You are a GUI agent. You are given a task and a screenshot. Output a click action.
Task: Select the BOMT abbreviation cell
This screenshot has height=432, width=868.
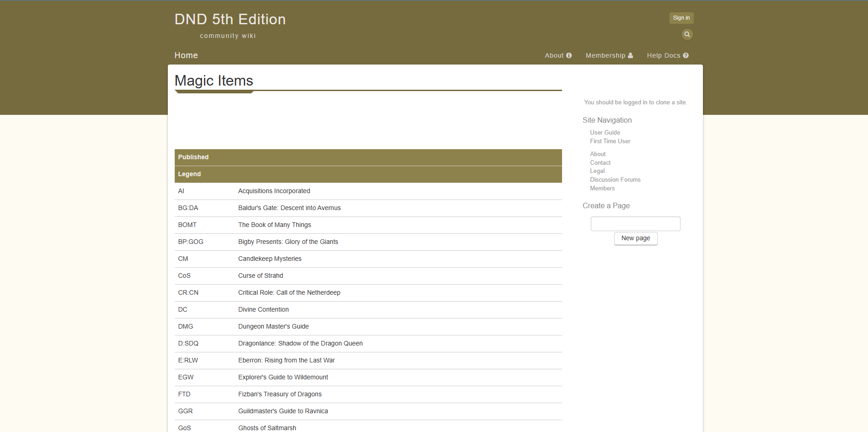pyautogui.click(x=204, y=225)
